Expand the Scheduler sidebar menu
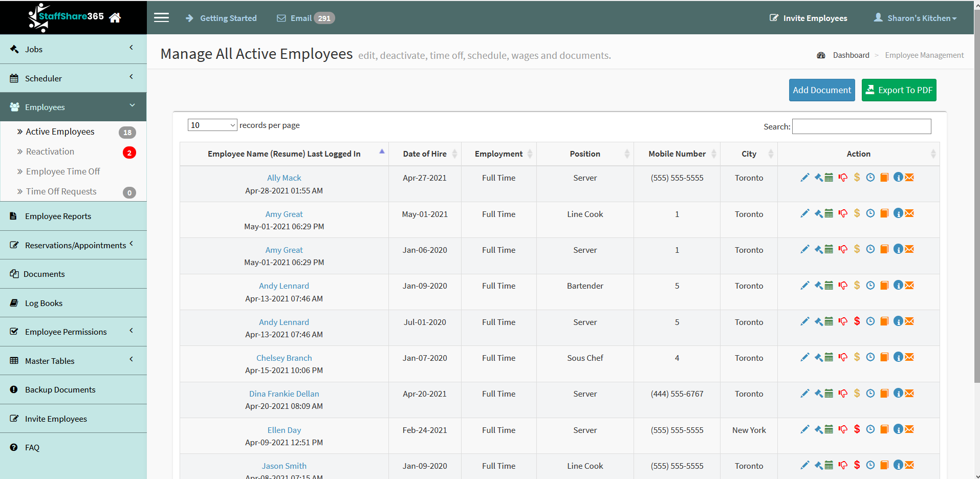 point(73,78)
